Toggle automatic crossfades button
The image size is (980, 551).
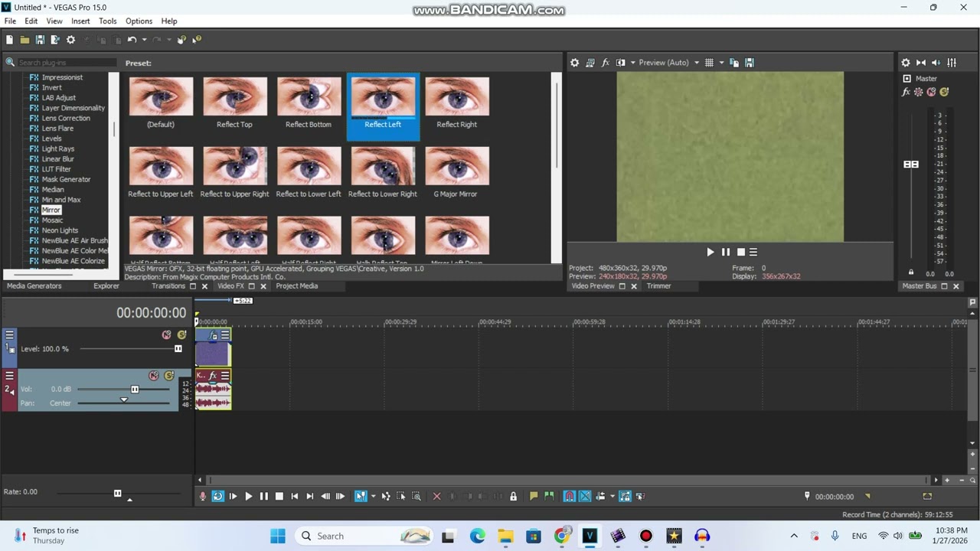(585, 497)
